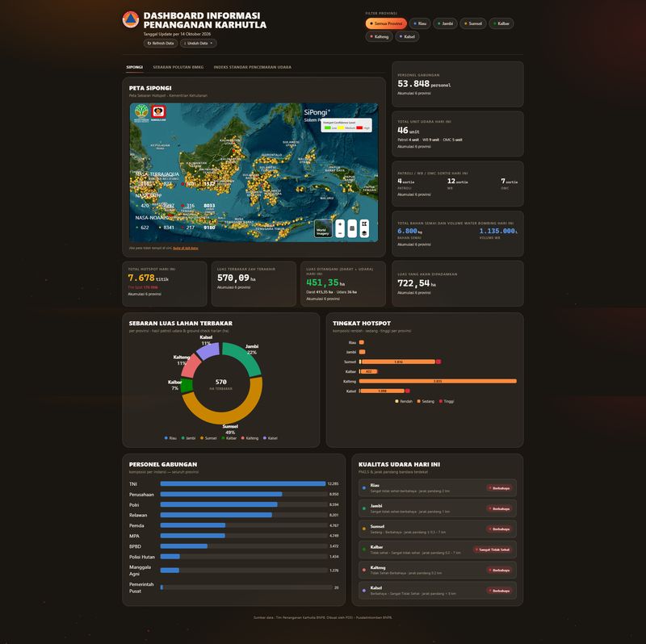
Task: Click the Kalteng bar in the Tingkat Hotspot chart
Action: tap(438, 381)
